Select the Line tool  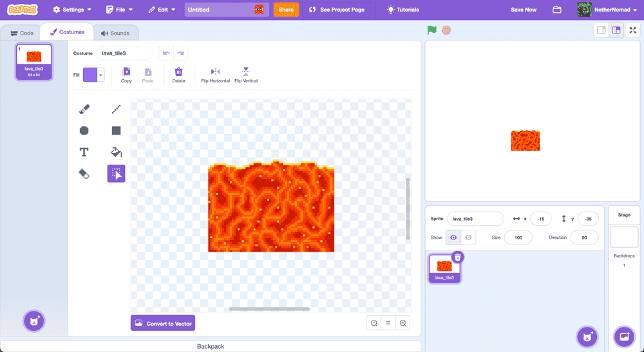point(116,110)
